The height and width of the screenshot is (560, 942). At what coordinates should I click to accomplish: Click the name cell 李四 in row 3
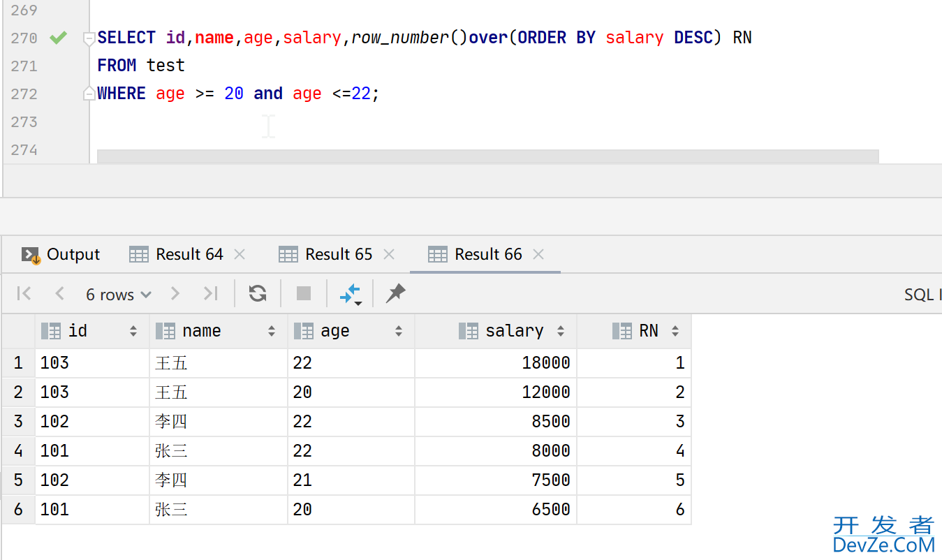pos(219,422)
